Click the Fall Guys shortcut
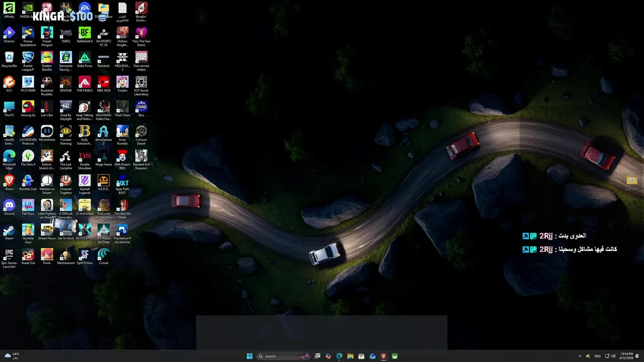The height and width of the screenshot is (362, 644). click(x=28, y=207)
